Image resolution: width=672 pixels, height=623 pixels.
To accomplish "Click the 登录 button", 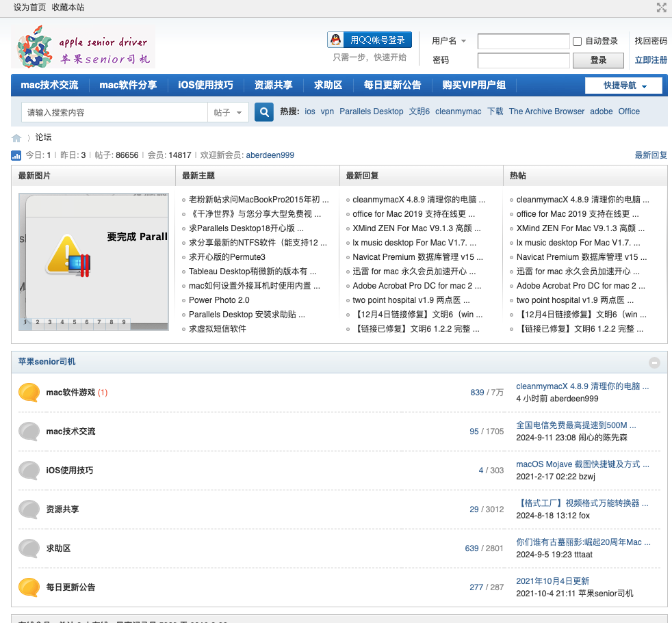I will tap(598, 60).
